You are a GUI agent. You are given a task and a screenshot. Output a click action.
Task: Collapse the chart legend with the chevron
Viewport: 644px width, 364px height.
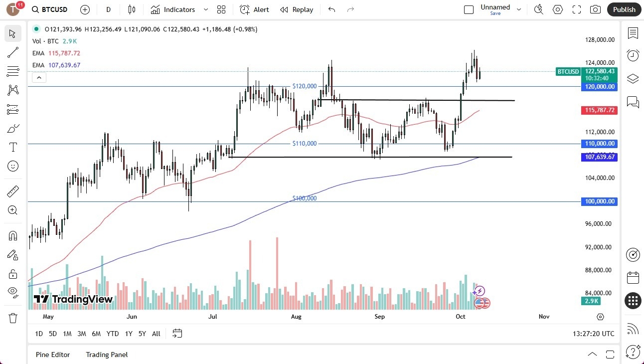[x=39, y=77]
